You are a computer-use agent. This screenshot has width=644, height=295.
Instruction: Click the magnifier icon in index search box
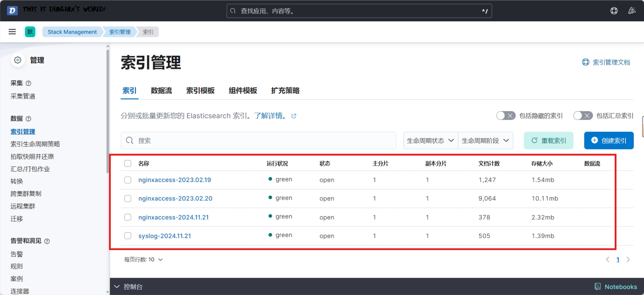[x=130, y=140]
